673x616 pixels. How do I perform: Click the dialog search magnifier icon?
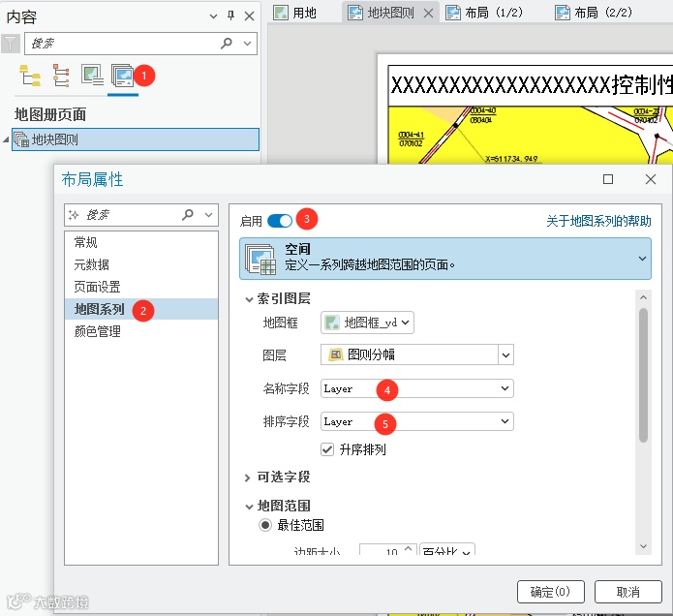(188, 214)
